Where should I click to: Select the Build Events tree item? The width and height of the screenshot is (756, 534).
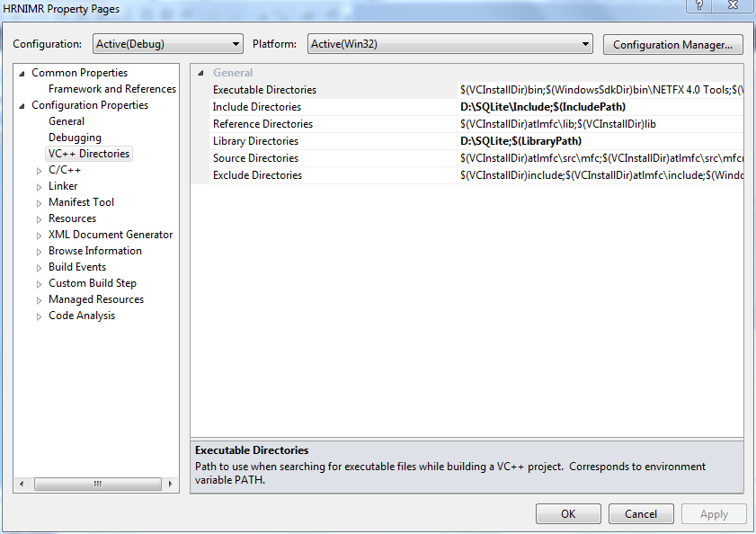[77, 266]
